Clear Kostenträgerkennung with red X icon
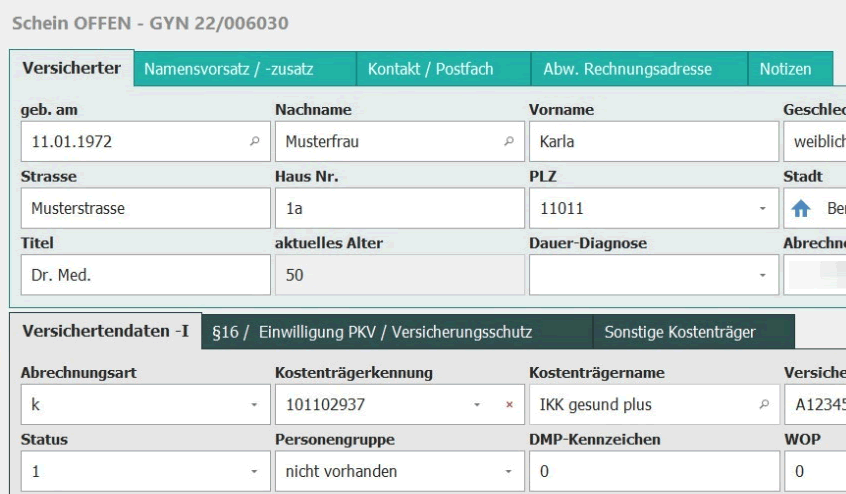The height and width of the screenshot is (494, 846). pyautogui.click(x=508, y=404)
